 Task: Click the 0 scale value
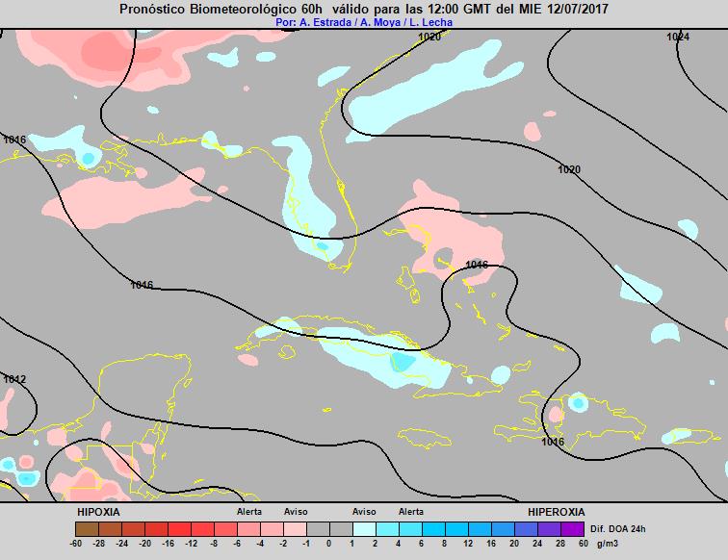tap(328, 544)
